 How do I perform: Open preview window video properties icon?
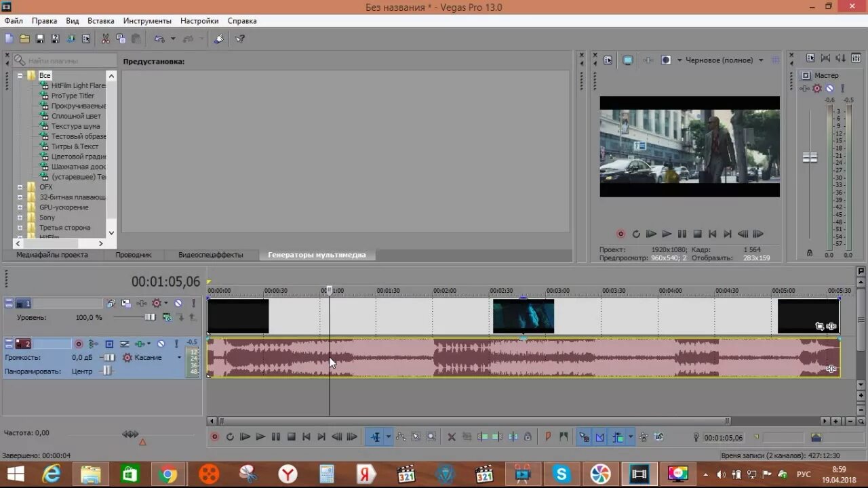608,60
